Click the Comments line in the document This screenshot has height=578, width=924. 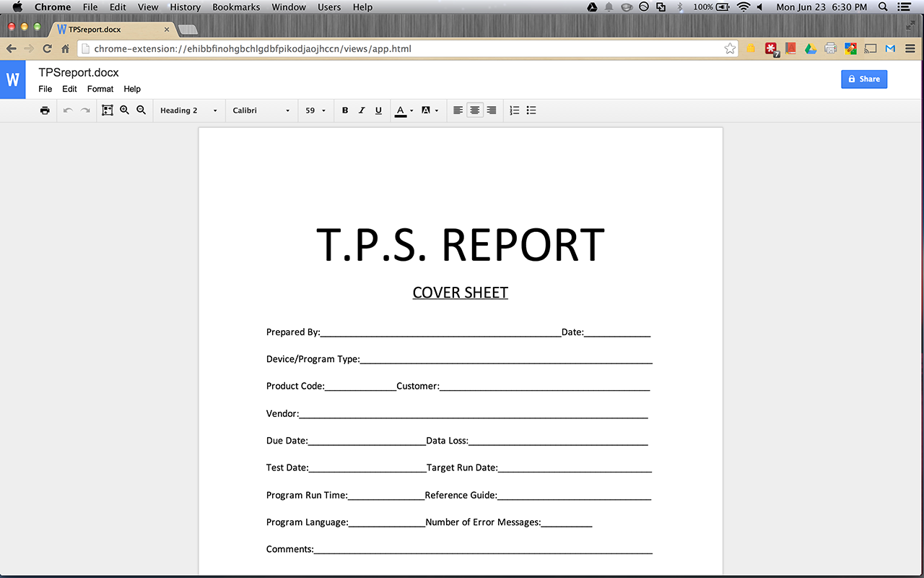tap(459, 549)
